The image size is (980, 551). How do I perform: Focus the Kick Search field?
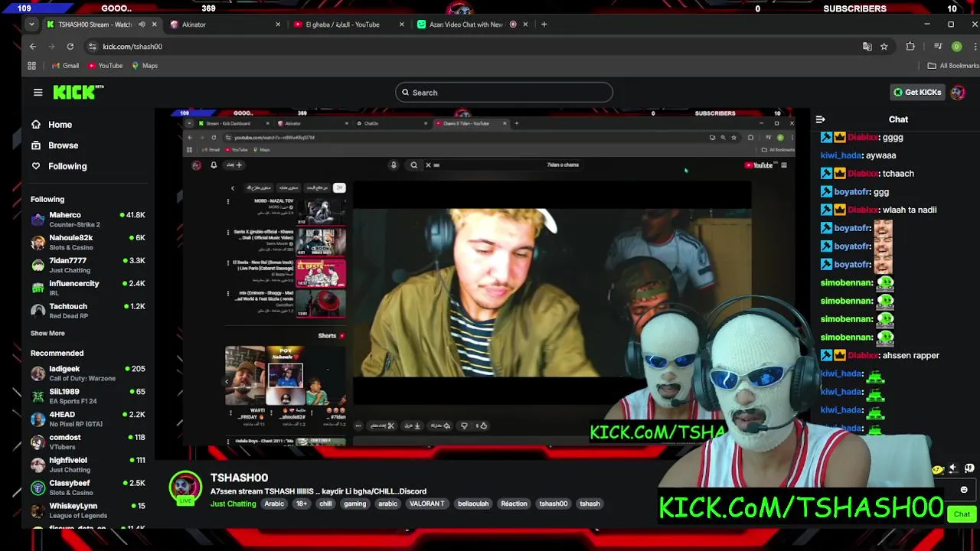(x=504, y=93)
